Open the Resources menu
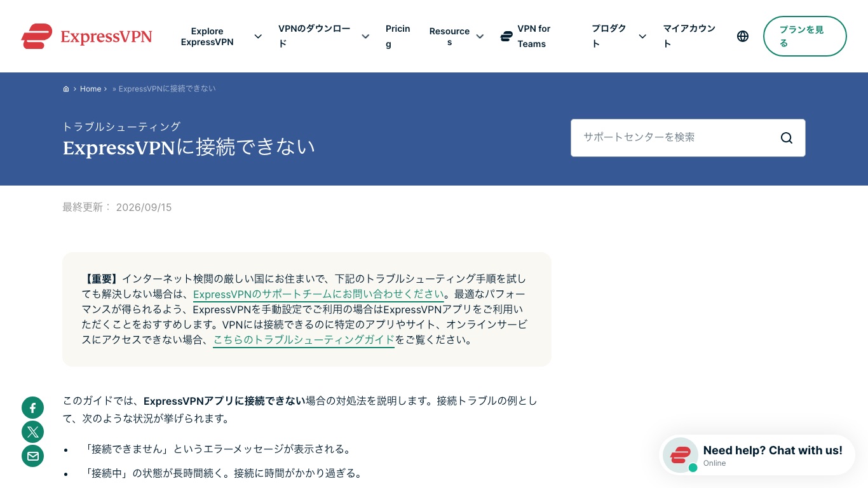 449,36
